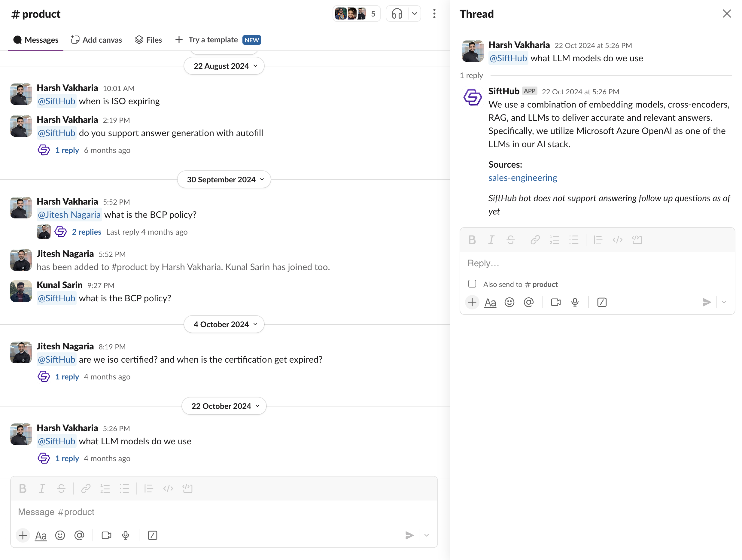Open slash shortcuts in thread composer
This screenshot has height=560, width=742.
coord(602,302)
